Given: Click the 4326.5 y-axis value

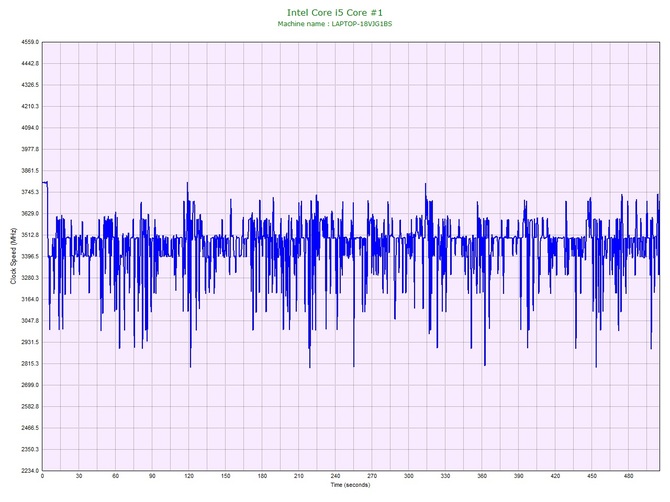Looking at the screenshot, I should click(30, 85).
